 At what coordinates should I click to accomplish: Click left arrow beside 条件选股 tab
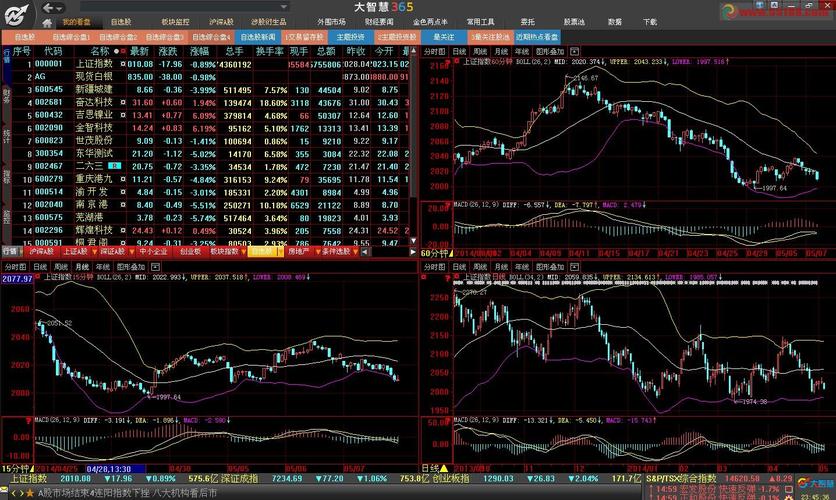(365, 252)
